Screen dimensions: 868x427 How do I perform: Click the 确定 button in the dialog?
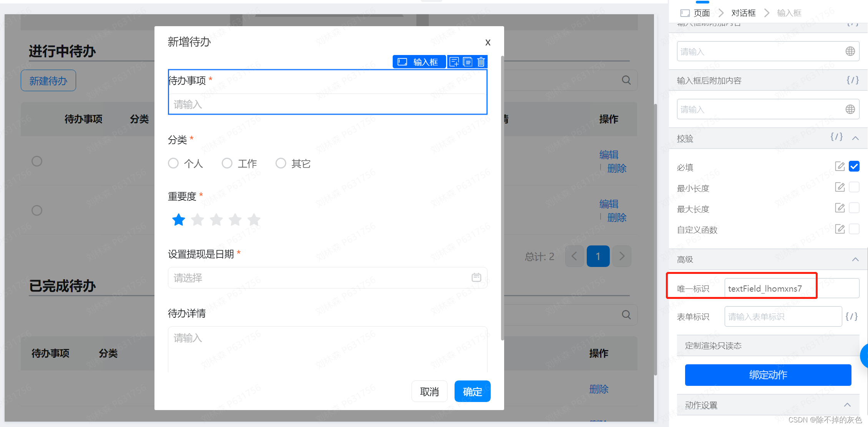tap(472, 392)
